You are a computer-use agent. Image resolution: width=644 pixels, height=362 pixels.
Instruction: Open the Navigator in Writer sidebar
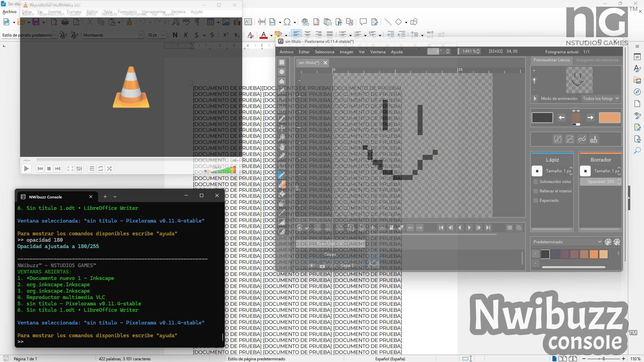pyautogui.click(x=637, y=92)
